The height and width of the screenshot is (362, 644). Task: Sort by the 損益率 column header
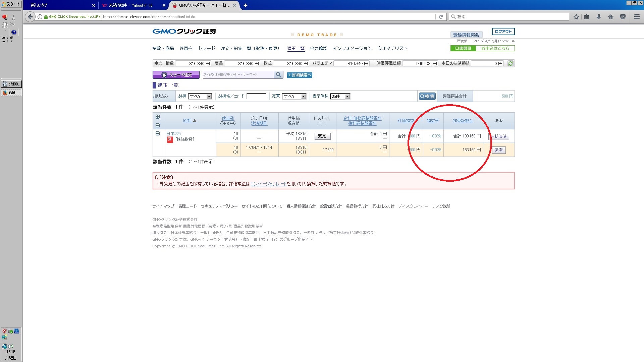tap(433, 121)
